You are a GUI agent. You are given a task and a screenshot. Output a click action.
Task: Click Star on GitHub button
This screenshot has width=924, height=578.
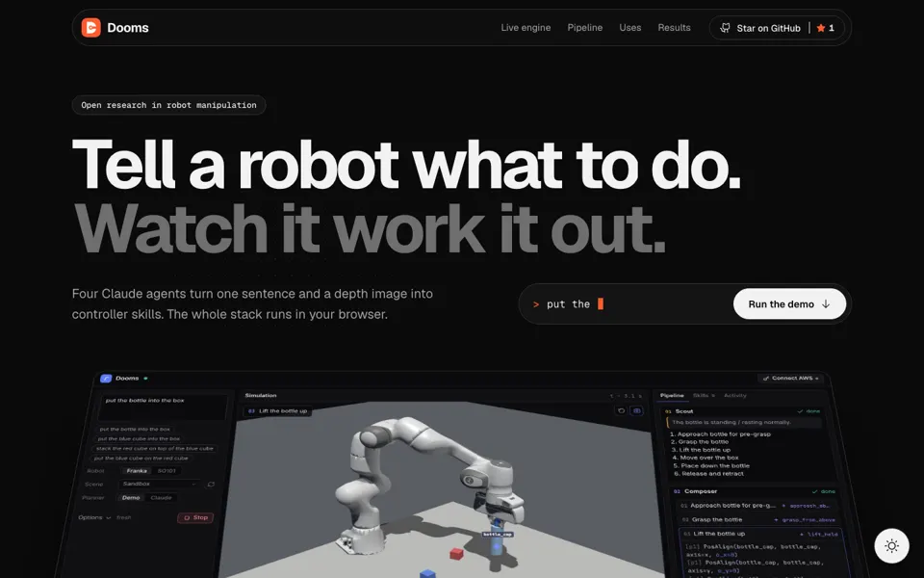(x=777, y=28)
